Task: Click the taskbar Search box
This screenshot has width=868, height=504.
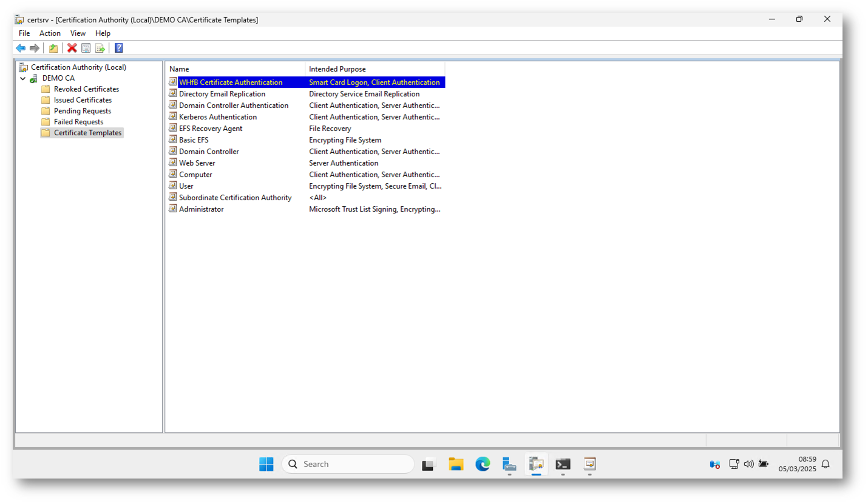Action: click(348, 465)
